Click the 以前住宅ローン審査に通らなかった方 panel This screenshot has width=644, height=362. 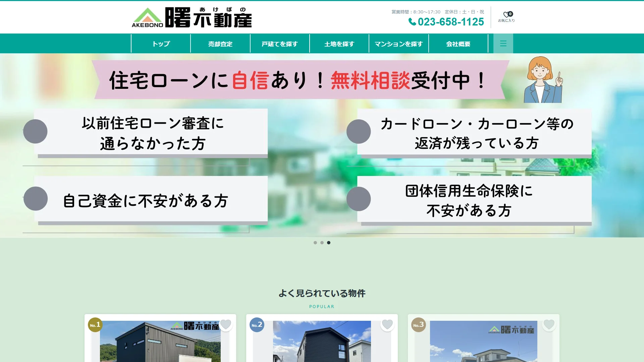pyautogui.click(x=151, y=133)
